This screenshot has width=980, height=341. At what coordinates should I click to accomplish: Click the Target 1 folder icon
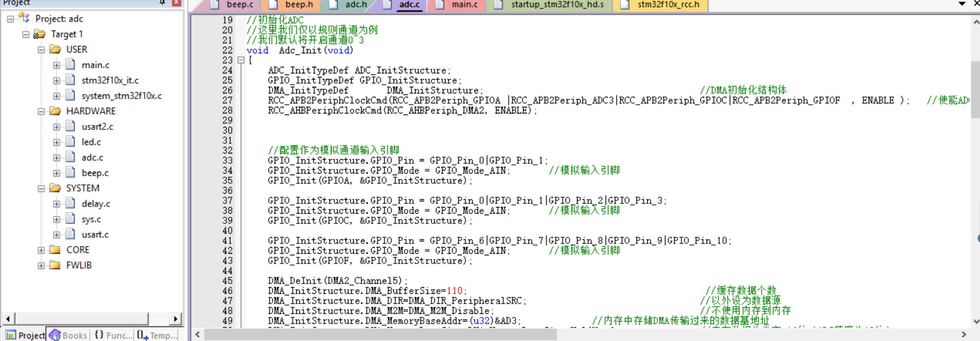click(x=39, y=34)
